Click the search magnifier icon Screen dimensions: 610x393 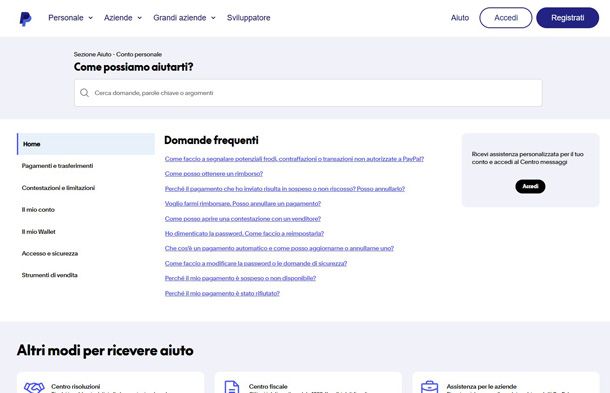[x=84, y=93]
